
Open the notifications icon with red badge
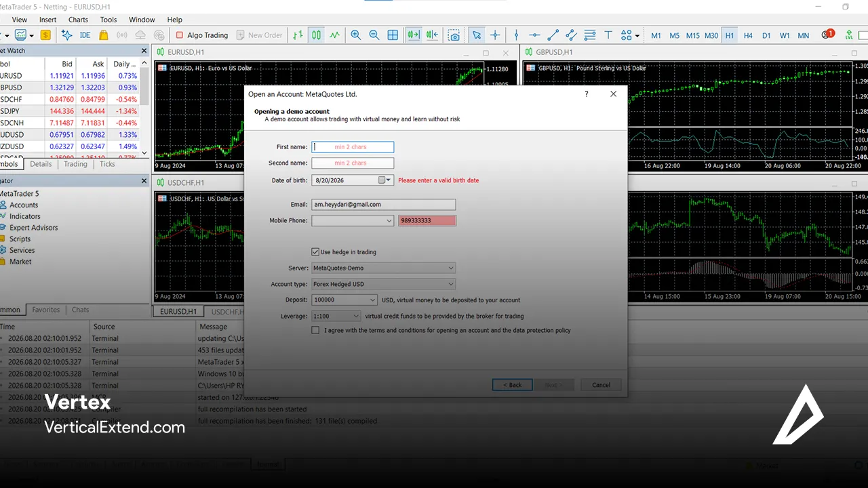pos(827,35)
